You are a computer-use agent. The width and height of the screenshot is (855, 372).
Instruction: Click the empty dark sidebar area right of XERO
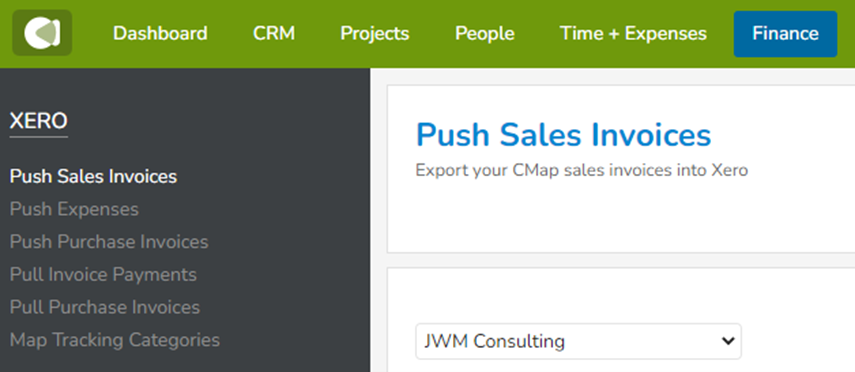click(x=218, y=121)
